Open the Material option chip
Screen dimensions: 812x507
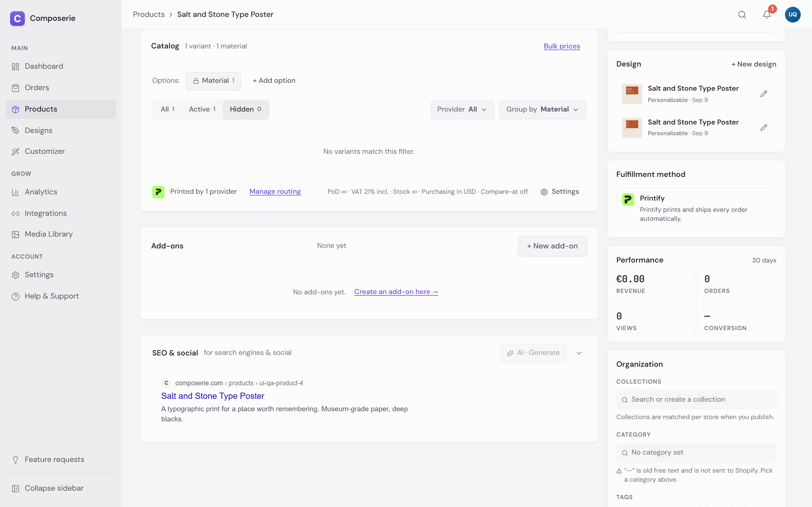click(x=213, y=81)
